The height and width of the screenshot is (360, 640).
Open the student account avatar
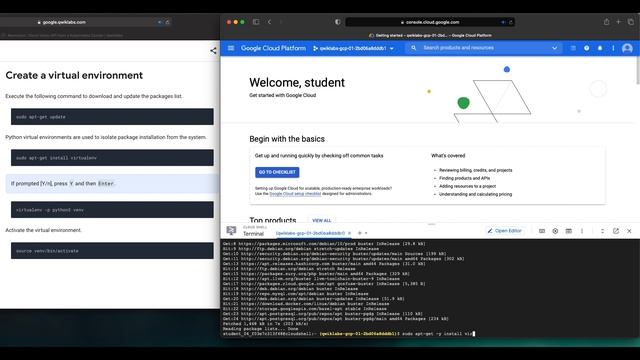pos(627,48)
